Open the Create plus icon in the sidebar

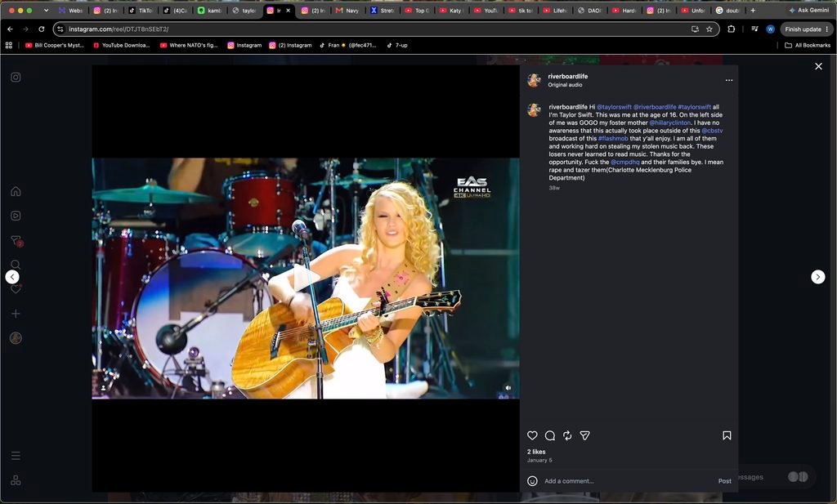16,314
